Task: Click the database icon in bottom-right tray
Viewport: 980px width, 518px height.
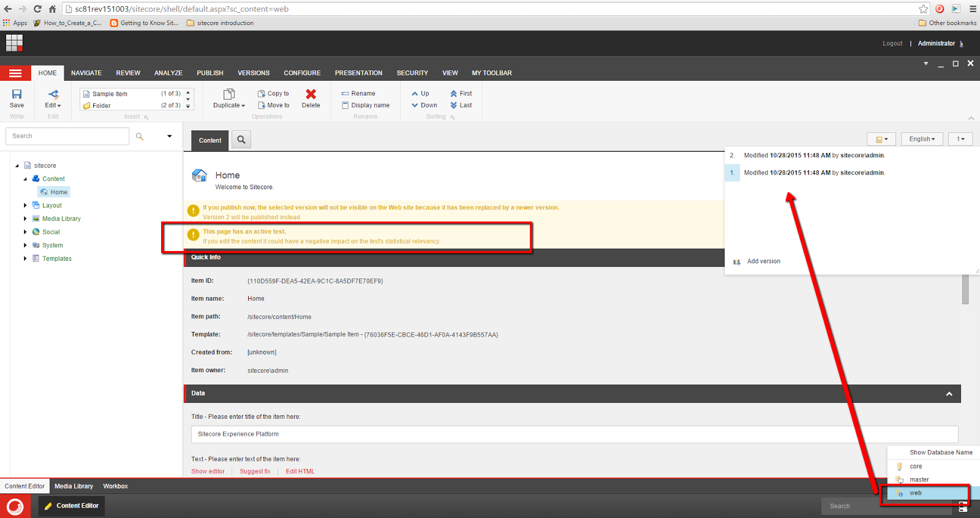Action: click(x=963, y=506)
